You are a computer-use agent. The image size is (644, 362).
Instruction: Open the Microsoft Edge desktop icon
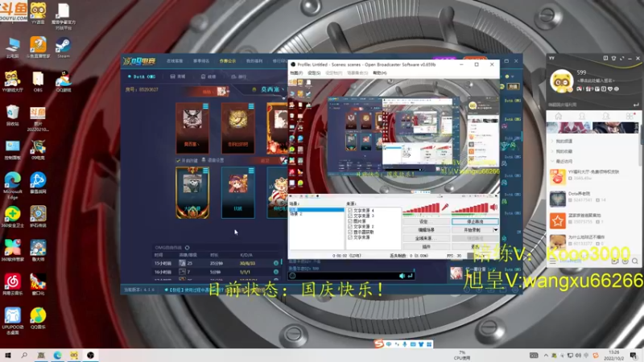pos(13,186)
